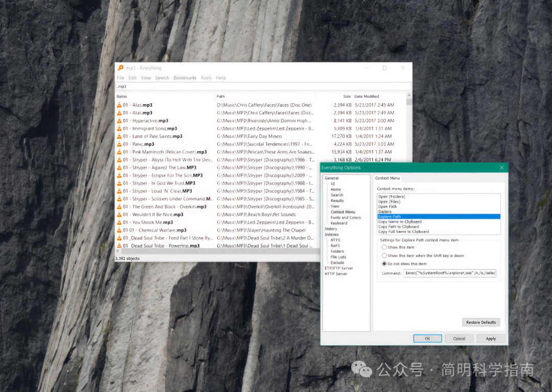Click VLC icon for Wouldn't It Be Nice.mp3
Image resolution: width=552 pixels, height=392 pixels.
(x=119, y=215)
